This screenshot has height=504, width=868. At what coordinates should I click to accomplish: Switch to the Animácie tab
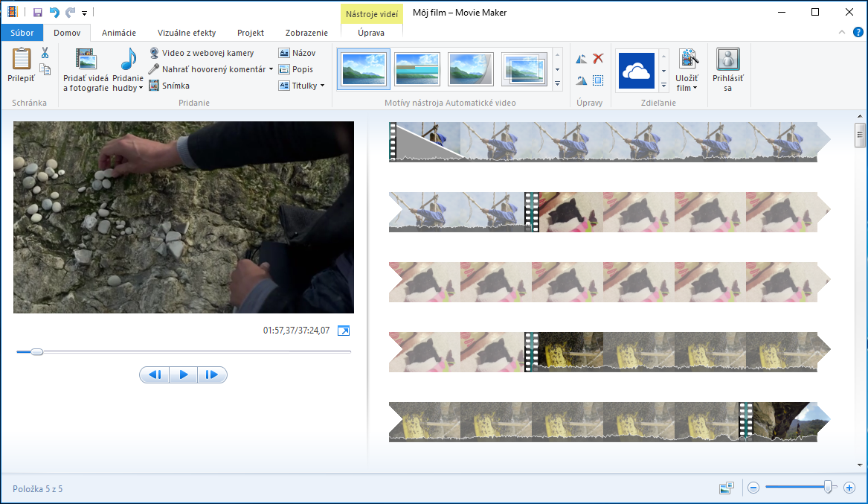[x=119, y=33]
